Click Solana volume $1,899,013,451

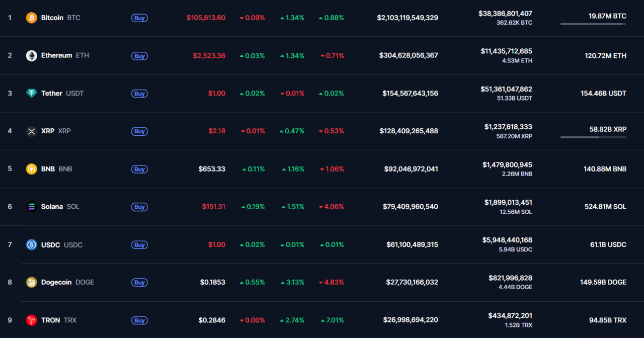coord(508,202)
